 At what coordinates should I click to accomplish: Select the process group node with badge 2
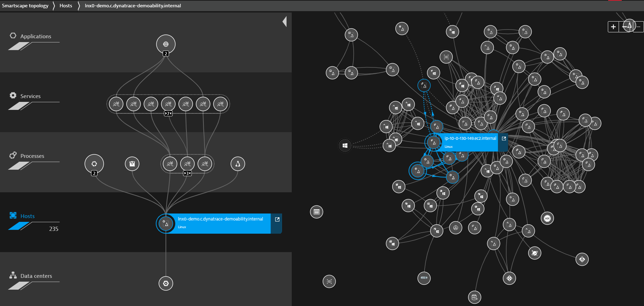[94, 163]
